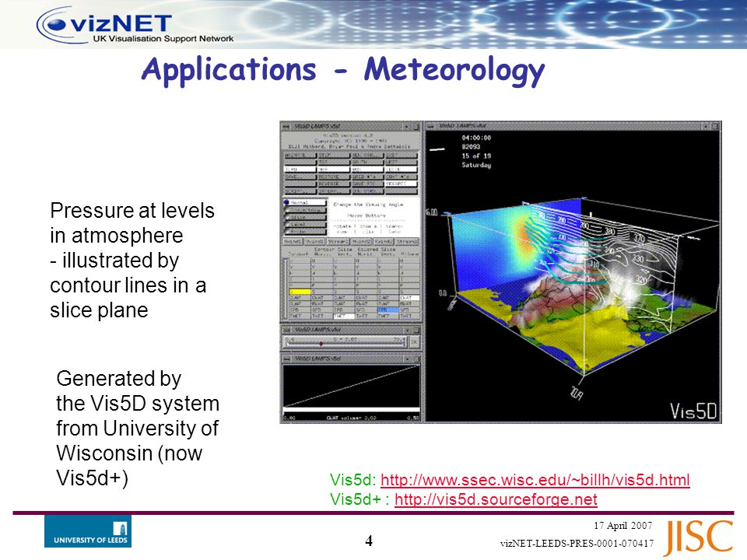Click the "Saturday" day label
This screenshot has height=560, width=747.
pyautogui.click(x=476, y=165)
